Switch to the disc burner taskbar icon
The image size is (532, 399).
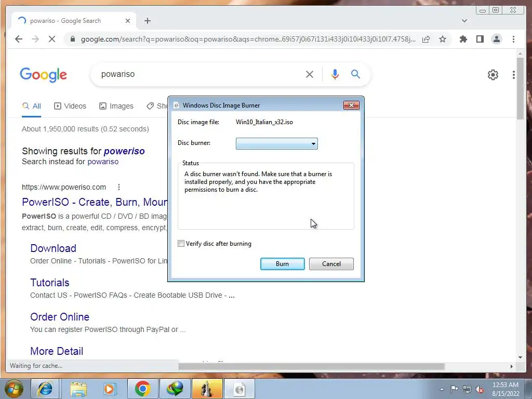point(239,389)
